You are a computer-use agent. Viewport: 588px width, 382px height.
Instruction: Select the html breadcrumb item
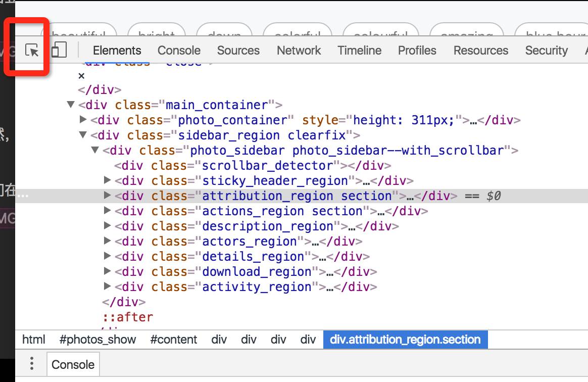pos(33,340)
